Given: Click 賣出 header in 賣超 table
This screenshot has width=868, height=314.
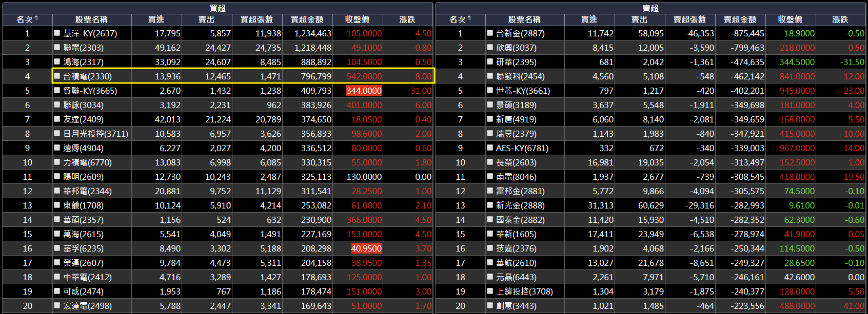Looking at the screenshot, I should pos(639,19).
